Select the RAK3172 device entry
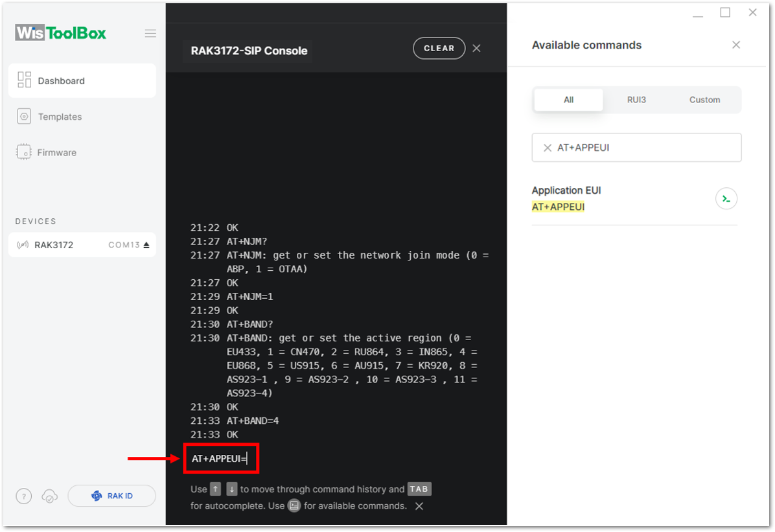Image resolution: width=775 pixels, height=532 pixels. (82, 245)
